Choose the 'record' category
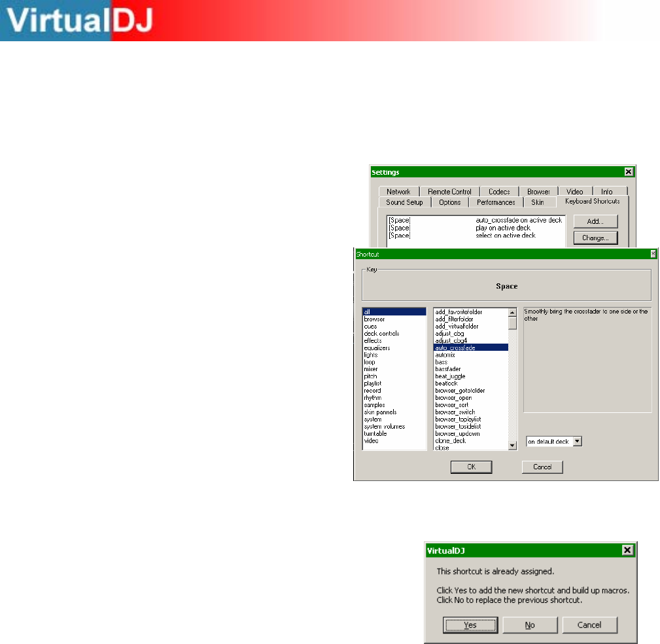Viewport: 660px width, 644px height. (394, 391)
